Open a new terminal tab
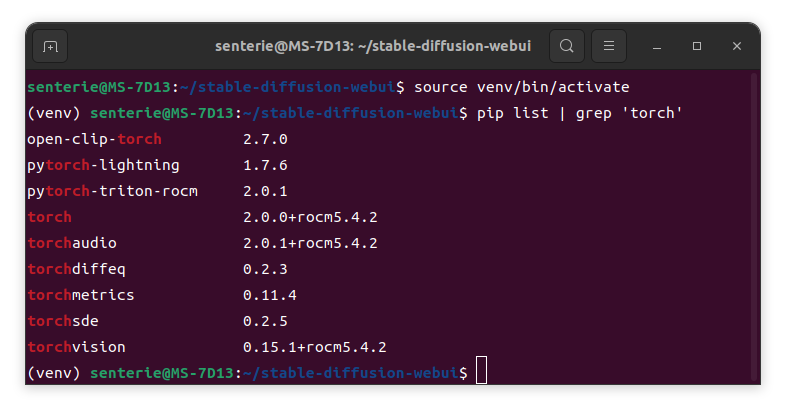 pos(50,46)
